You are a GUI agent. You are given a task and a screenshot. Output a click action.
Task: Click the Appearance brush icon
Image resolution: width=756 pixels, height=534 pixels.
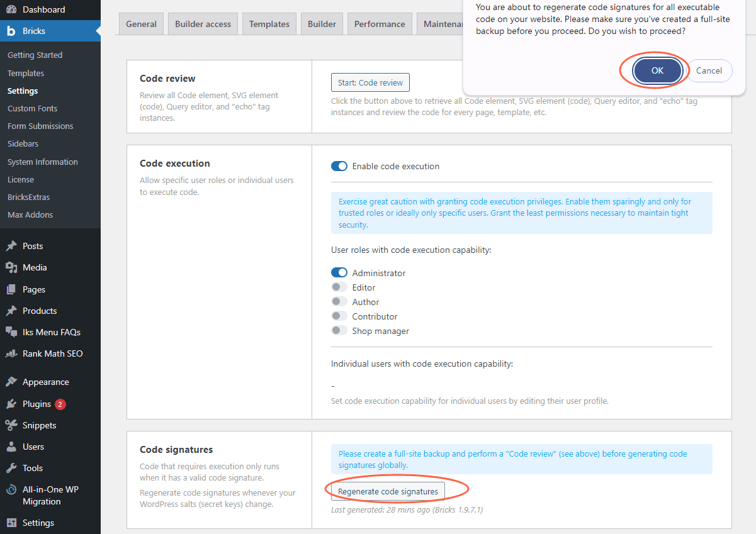pos(11,382)
